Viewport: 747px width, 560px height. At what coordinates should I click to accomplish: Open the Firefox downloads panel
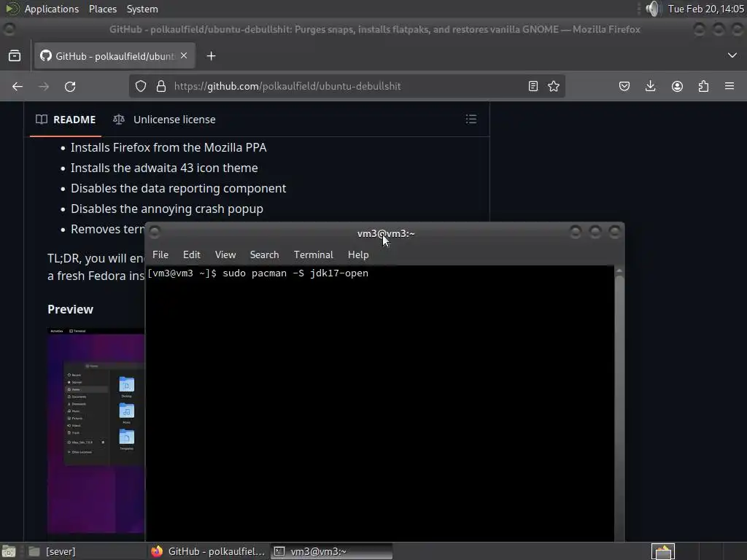coord(650,86)
